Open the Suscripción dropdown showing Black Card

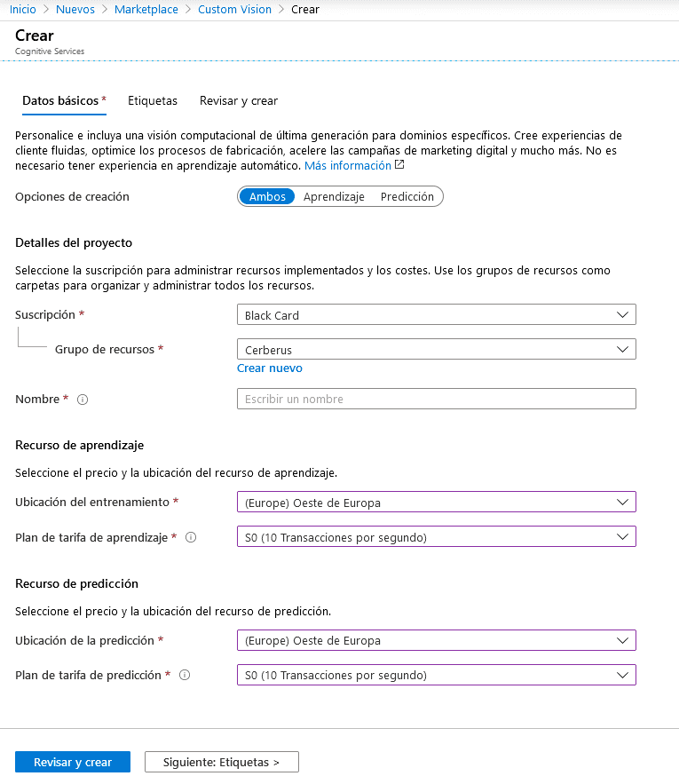[x=437, y=314]
